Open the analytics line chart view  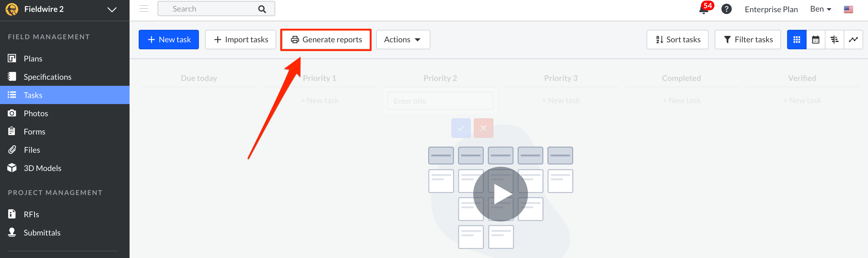853,40
